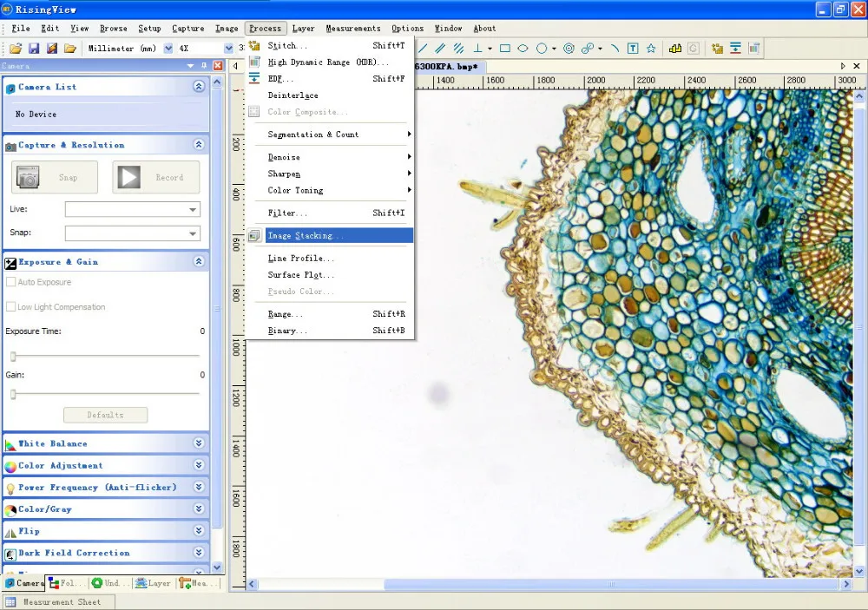This screenshot has height=610, width=868.
Task: Open the Live resolution dropdown
Action: [x=193, y=210]
